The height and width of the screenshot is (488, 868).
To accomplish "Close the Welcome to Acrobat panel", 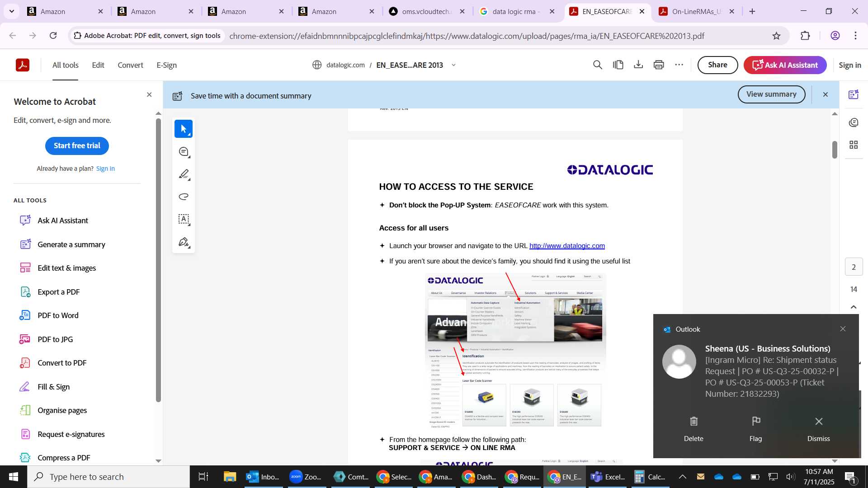I will pos(149,95).
